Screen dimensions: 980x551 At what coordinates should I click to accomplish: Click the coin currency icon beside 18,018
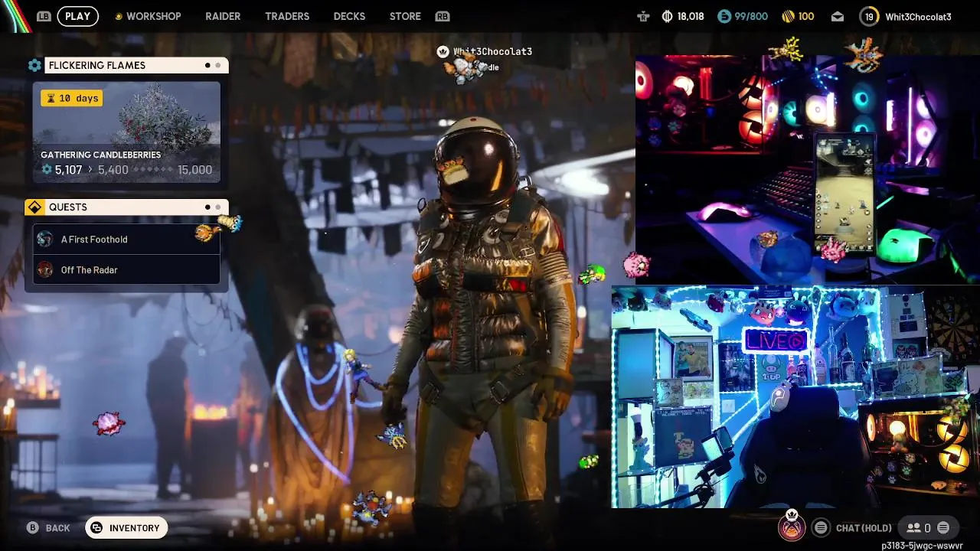(667, 16)
